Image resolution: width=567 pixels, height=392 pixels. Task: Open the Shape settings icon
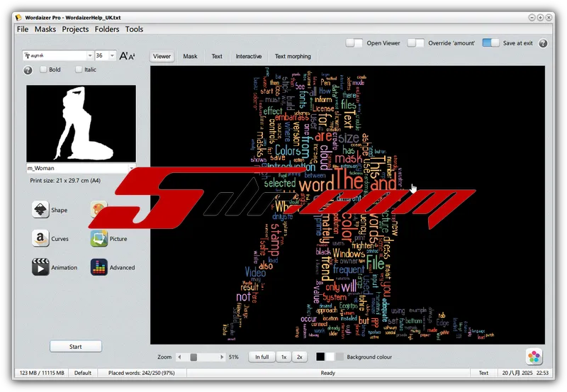(x=40, y=210)
